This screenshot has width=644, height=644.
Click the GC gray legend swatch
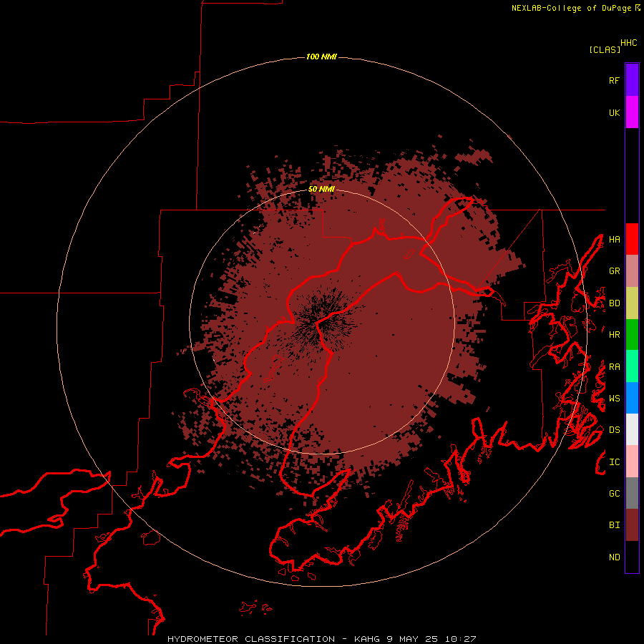point(632,493)
